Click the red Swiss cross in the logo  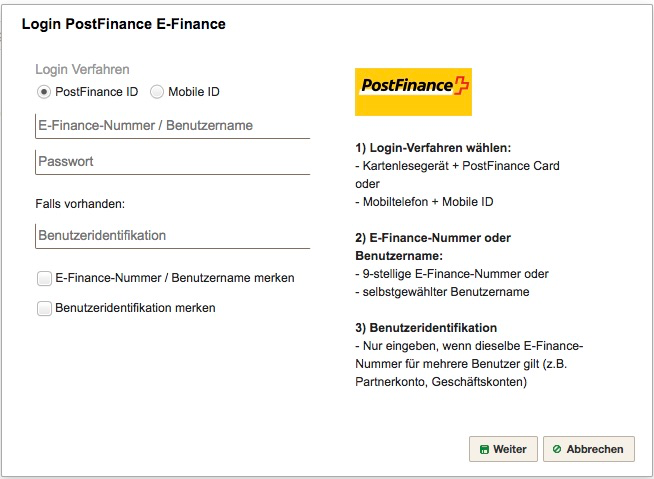pos(462,86)
